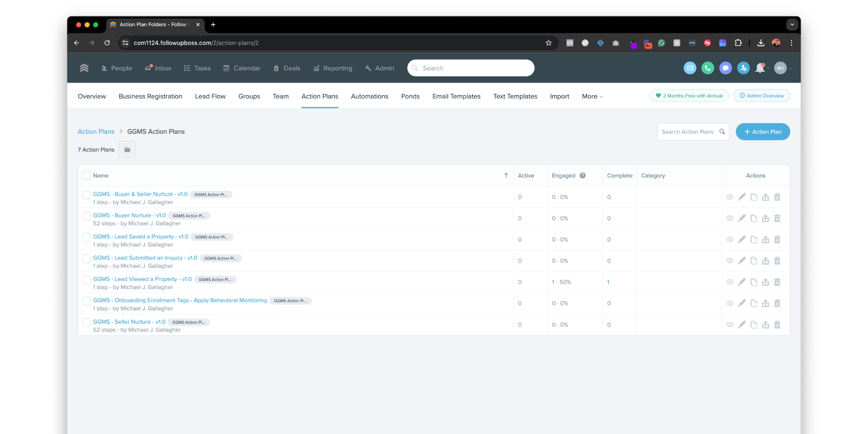Click the blue add person icon
The image size is (868, 434).
[x=743, y=68]
